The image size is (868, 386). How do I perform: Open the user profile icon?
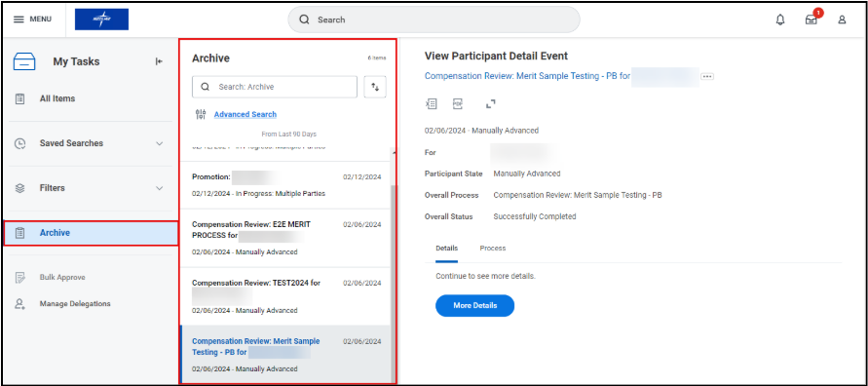click(842, 19)
